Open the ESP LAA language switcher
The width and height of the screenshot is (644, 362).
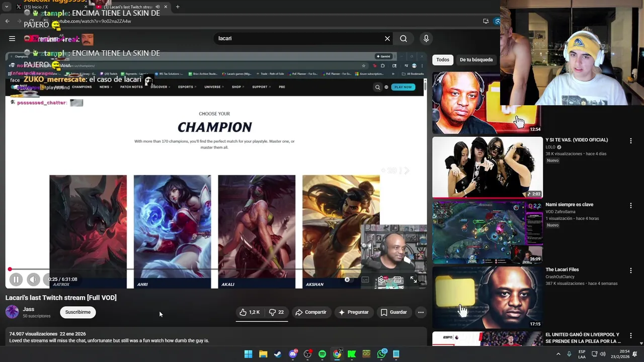(x=582, y=354)
